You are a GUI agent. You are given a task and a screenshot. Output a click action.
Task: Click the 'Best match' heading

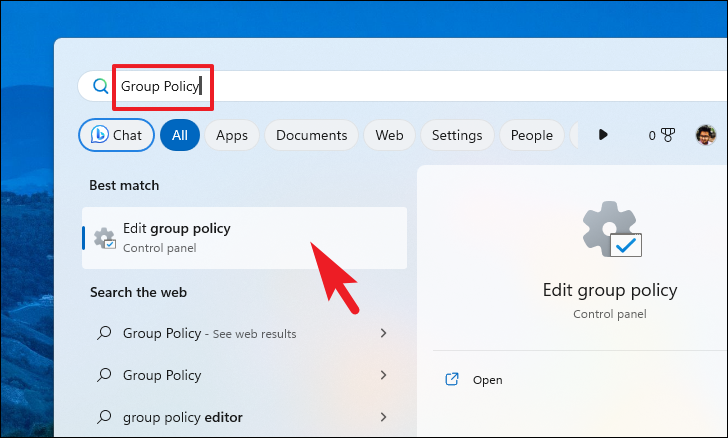click(x=124, y=185)
